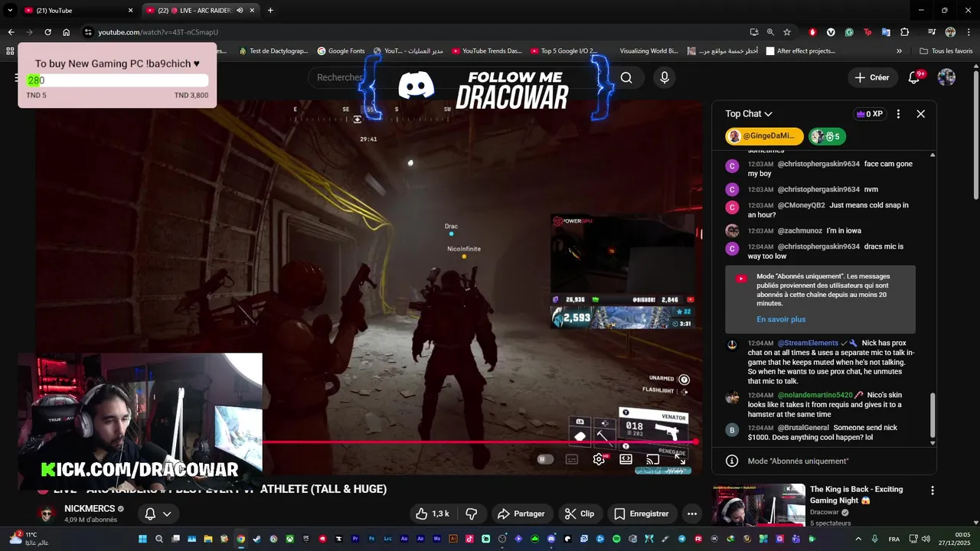This screenshot has height=551, width=980.
Task: Open Tous les favoris folder
Action: point(946,51)
